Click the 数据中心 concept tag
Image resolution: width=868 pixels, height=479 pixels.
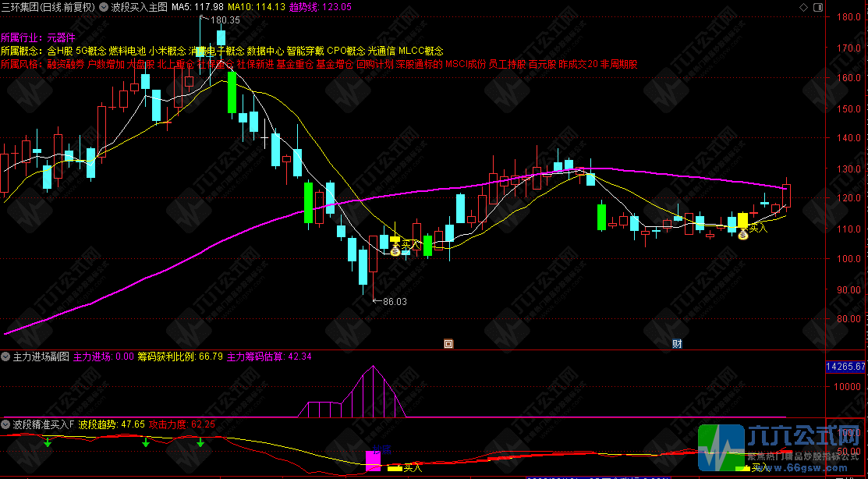265,51
